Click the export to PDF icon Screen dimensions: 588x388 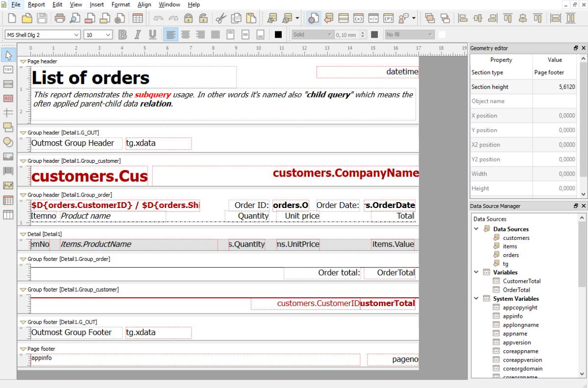coord(90,19)
